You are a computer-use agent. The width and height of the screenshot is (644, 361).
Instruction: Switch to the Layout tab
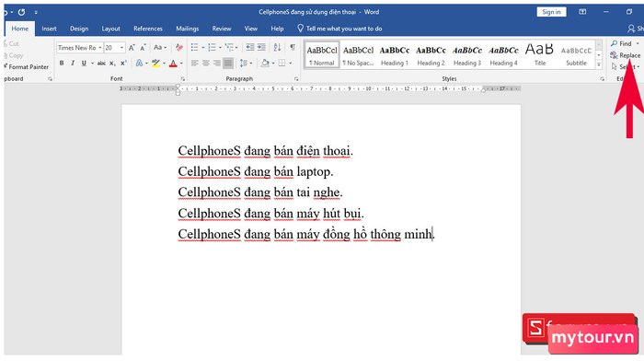[x=111, y=29]
